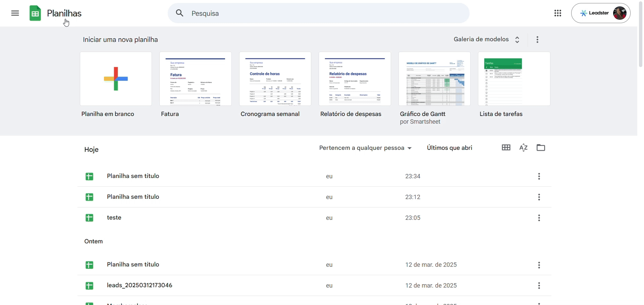The height and width of the screenshot is (305, 644).
Task: Open the Fatura template
Action: click(x=196, y=79)
